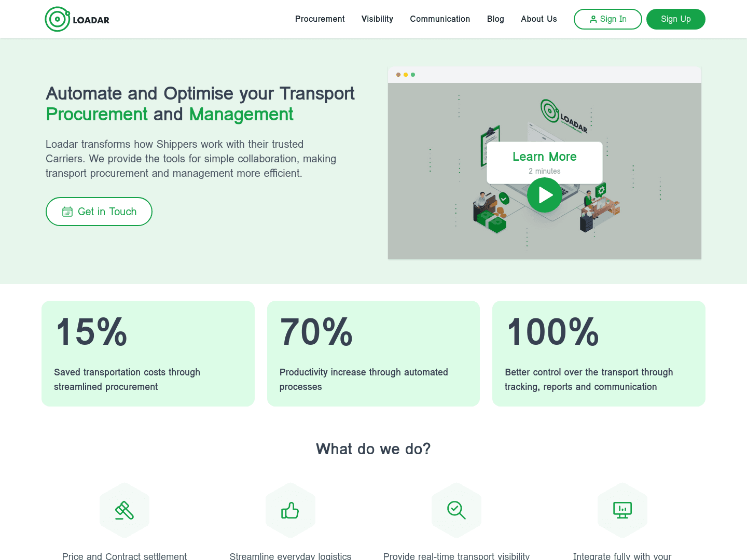Open the Procurement navigation item

coord(320,19)
